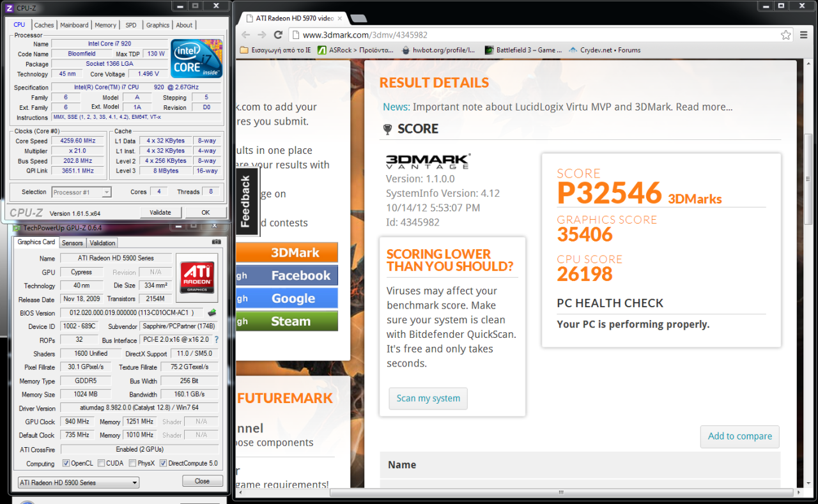Open the ATI Radeon HD 5900 Series dropdown

pyautogui.click(x=78, y=482)
